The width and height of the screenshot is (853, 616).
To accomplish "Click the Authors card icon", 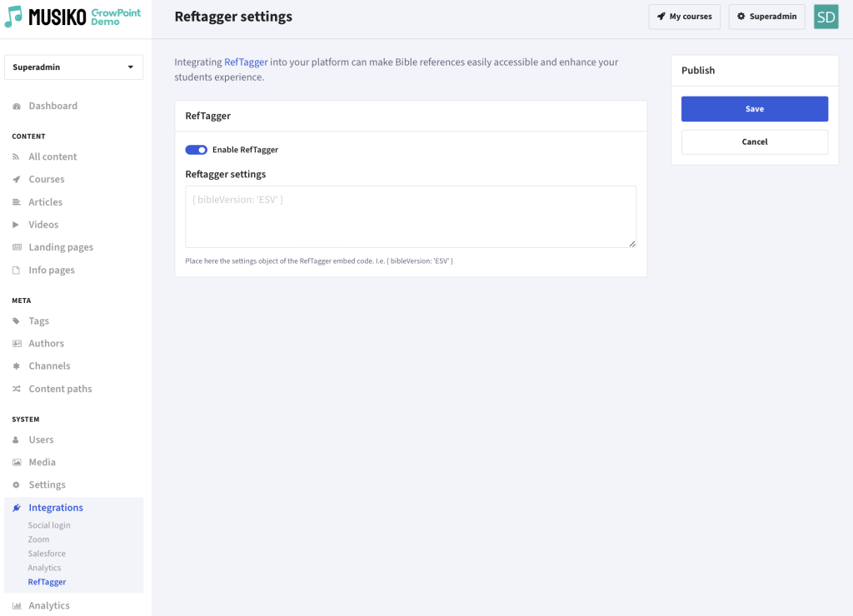I will pos(17,344).
